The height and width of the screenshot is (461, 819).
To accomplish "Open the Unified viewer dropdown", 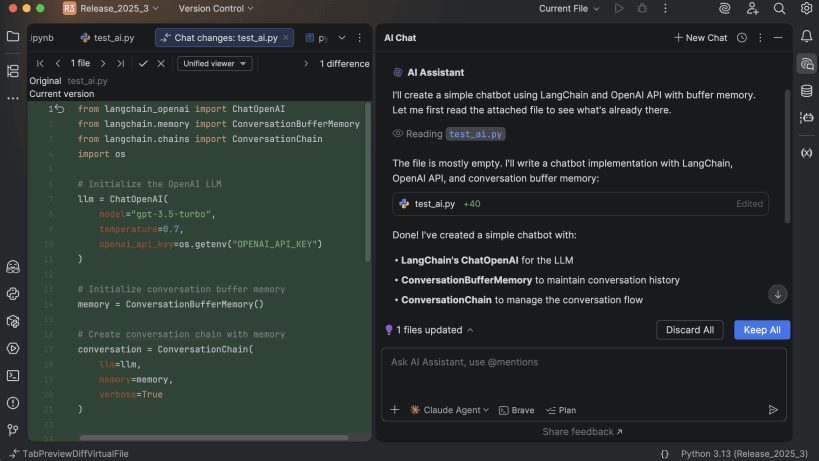I will coord(214,63).
